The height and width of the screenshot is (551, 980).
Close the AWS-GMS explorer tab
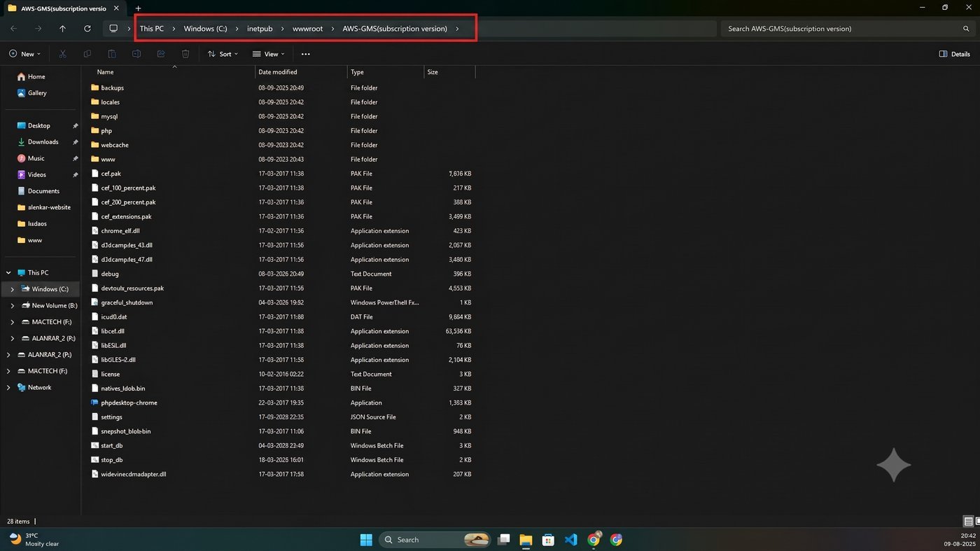coord(116,8)
